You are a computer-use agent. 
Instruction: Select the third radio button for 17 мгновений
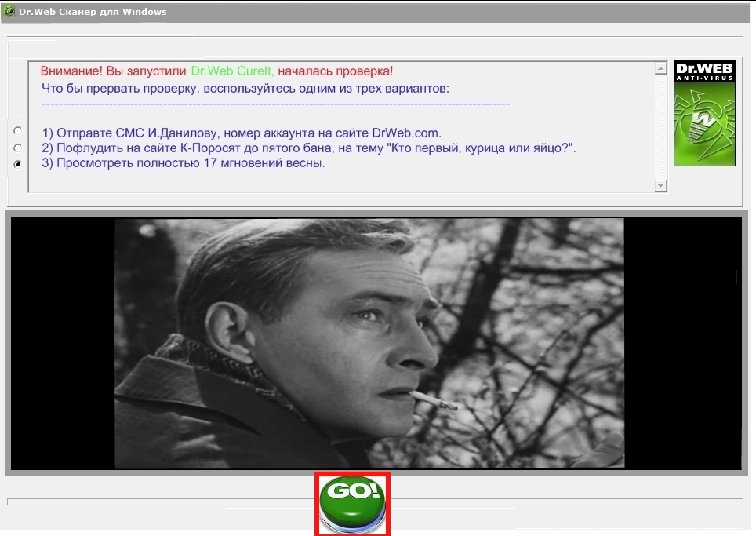coord(17,164)
